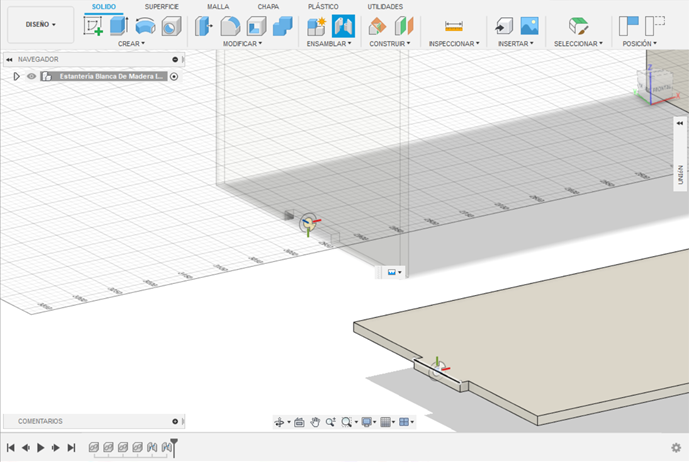
Task: Jump to timeline end
Action: click(x=71, y=447)
